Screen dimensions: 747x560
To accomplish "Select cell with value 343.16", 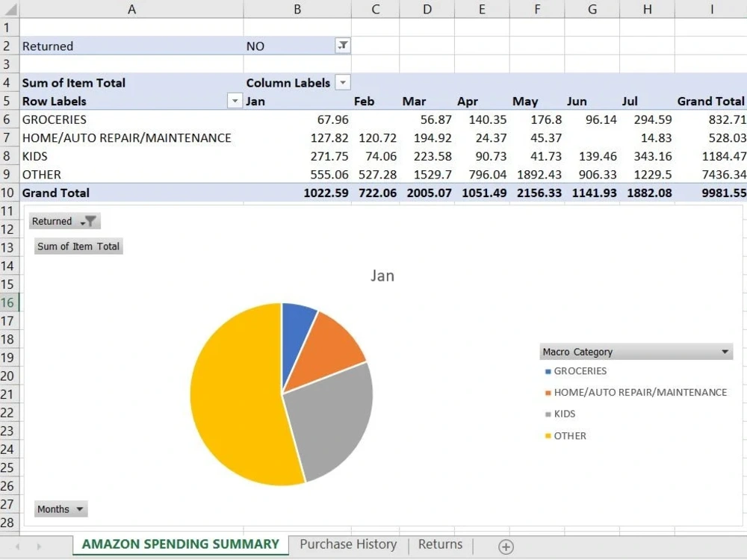I will (647, 156).
